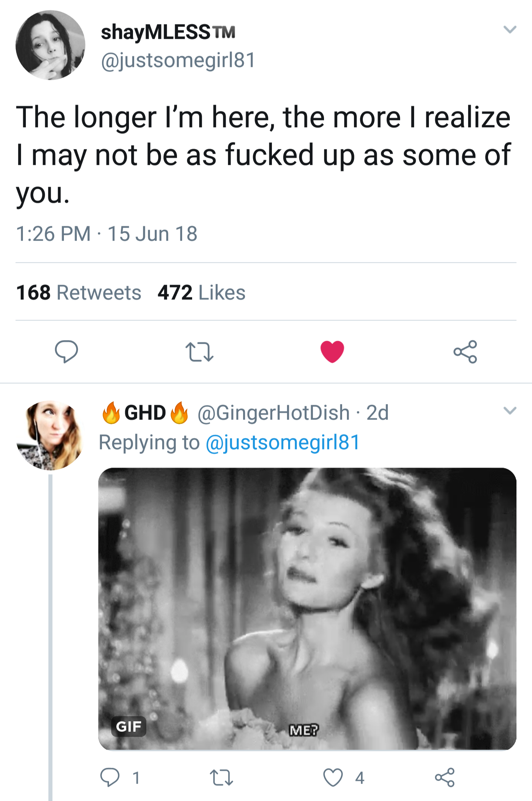This screenshot has width=532, height=801.
Task: Open GHD's profile avatar
Action: click(50, 435)
